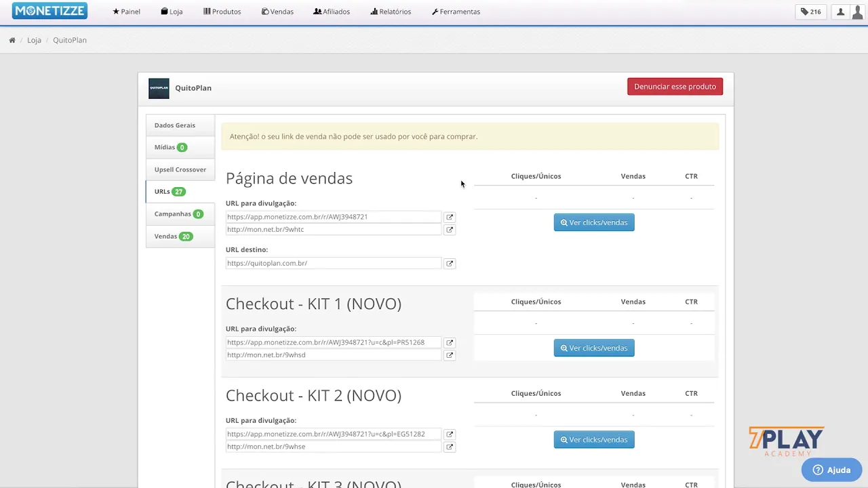This screenshot has width=868, height=488.
Task: Click the Checkout - KIT 2 (NOVO) heading
Action: (x=313, y=395)
